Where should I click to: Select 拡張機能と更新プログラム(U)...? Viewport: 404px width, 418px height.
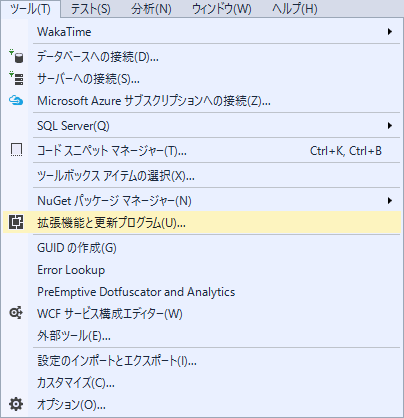click(202, 222)
